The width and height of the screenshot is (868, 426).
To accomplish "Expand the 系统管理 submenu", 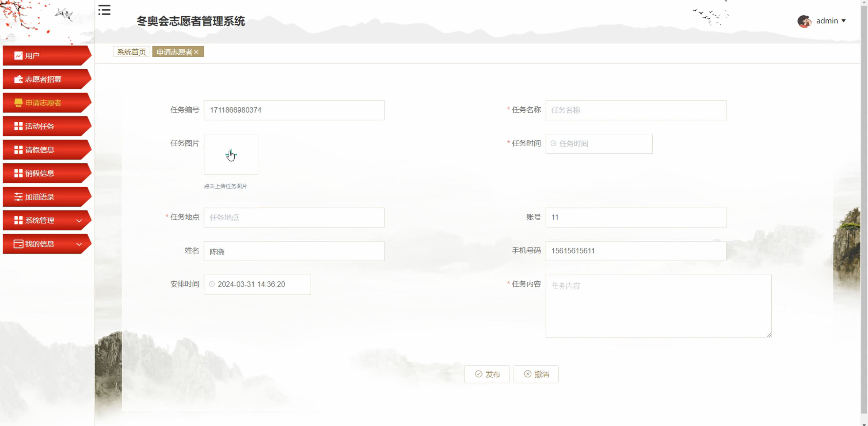I will click(79, 221).
